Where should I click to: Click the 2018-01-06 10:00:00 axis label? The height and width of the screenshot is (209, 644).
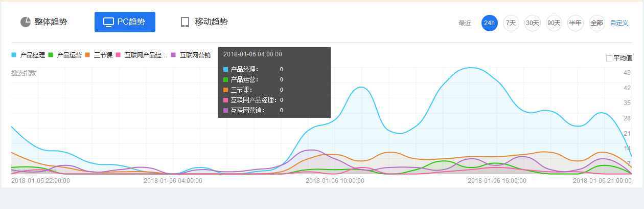coord(335,180)
